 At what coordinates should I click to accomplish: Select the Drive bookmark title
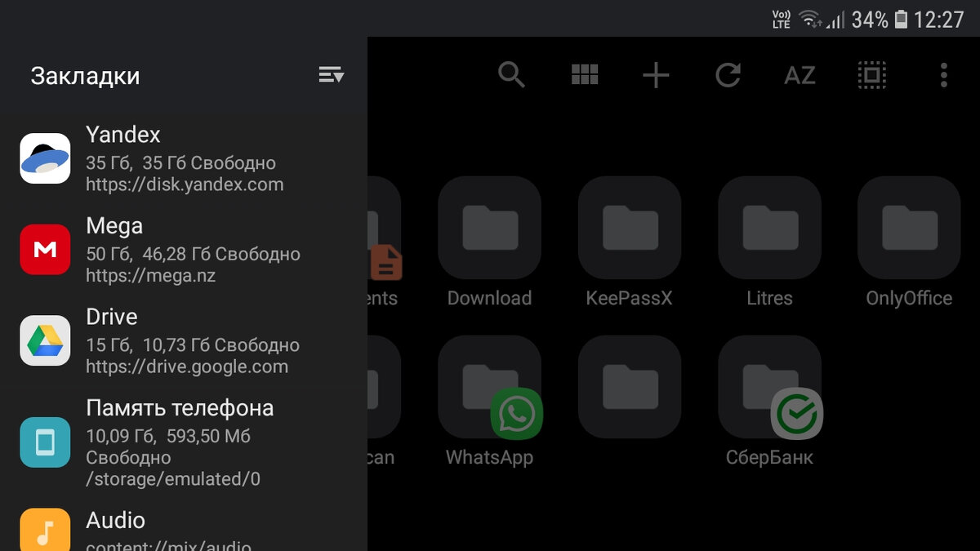pyautogui.click(x=112, y=317)
